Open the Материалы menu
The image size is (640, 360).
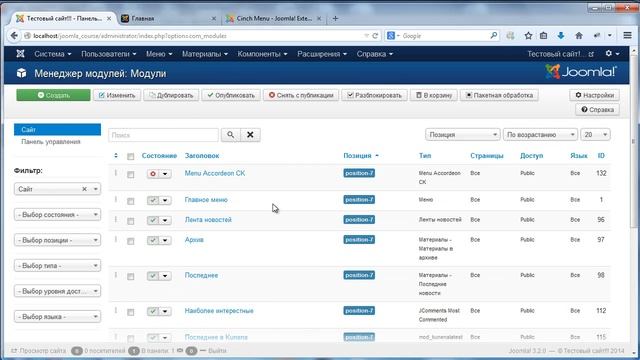[204, 54]
